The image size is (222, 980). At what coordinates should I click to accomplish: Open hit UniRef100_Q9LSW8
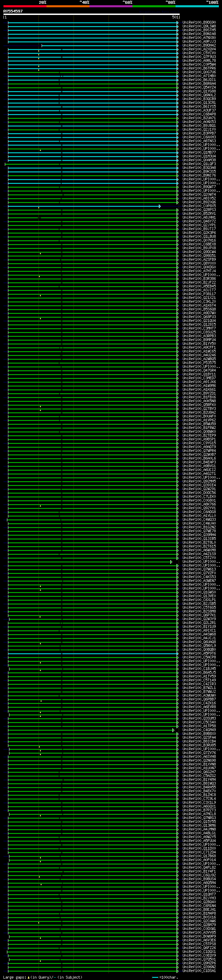pos(199,26)
